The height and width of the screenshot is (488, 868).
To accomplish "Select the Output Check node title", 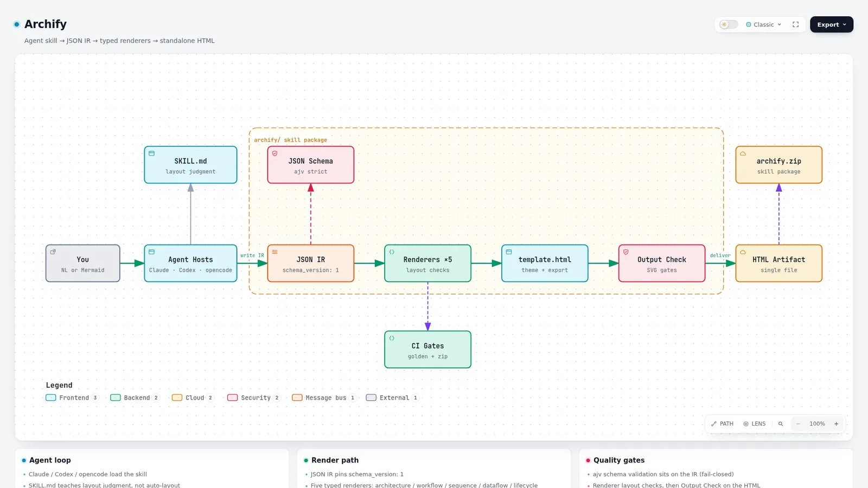I will pos(662,260).
